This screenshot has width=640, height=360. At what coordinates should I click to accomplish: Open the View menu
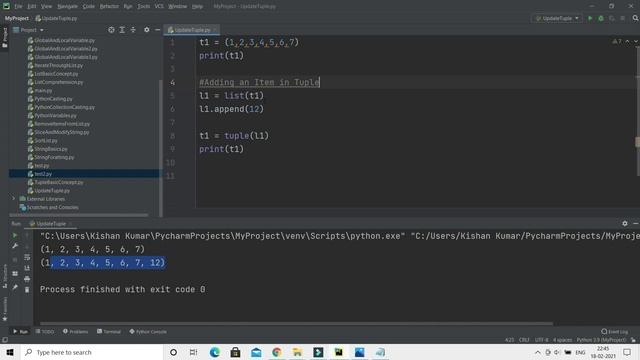pos(47,7)
